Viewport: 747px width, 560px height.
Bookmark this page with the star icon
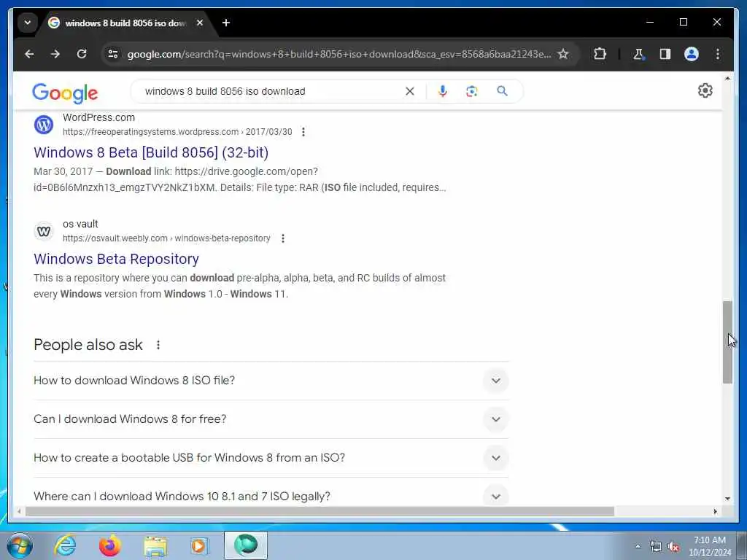point(563,54)
